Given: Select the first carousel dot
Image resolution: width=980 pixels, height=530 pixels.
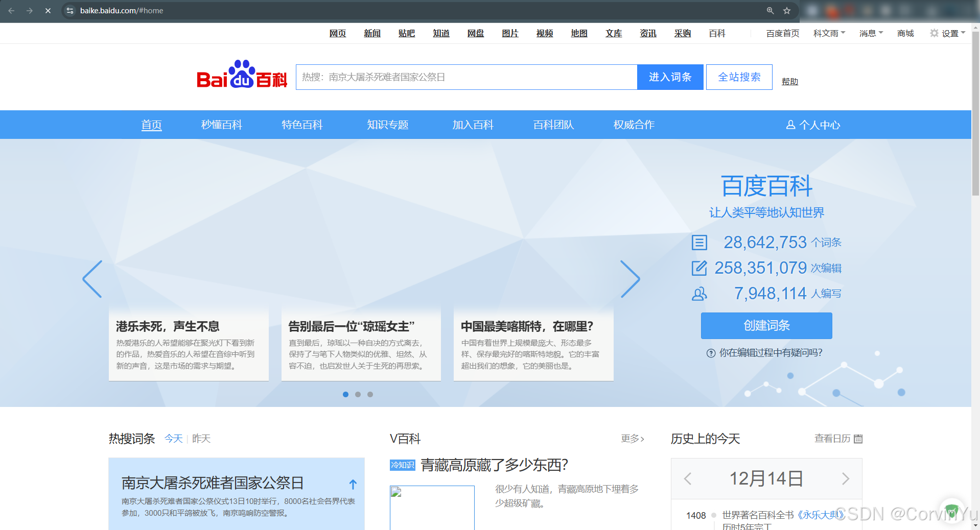Looking at the screenshot, I should (x=345, y=394).
